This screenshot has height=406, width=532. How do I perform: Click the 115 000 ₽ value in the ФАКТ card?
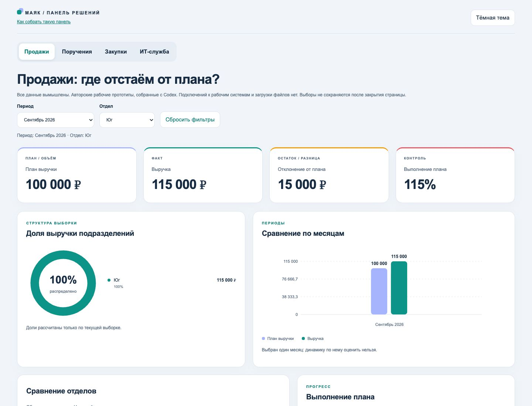point(179,184)
